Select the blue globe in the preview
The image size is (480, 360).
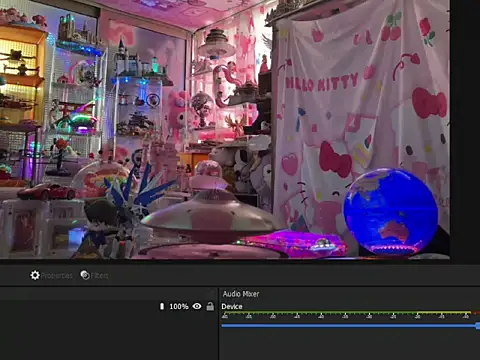click(x=390, y=211)
